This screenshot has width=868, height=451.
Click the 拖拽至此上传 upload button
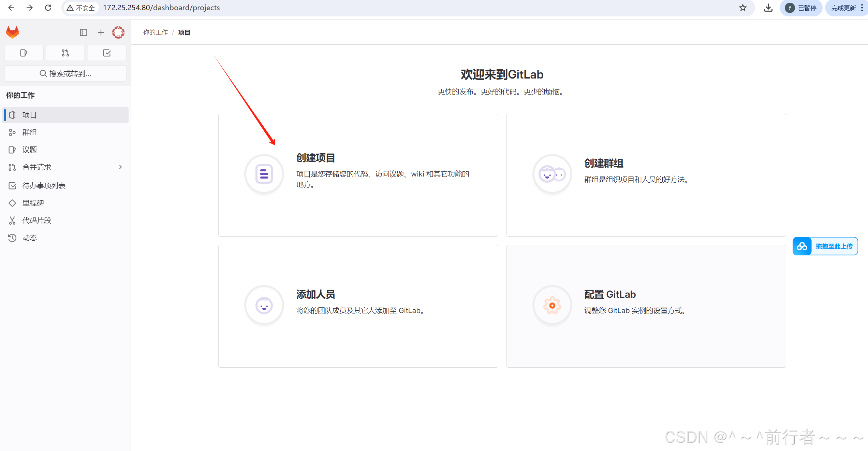(825, 246)
